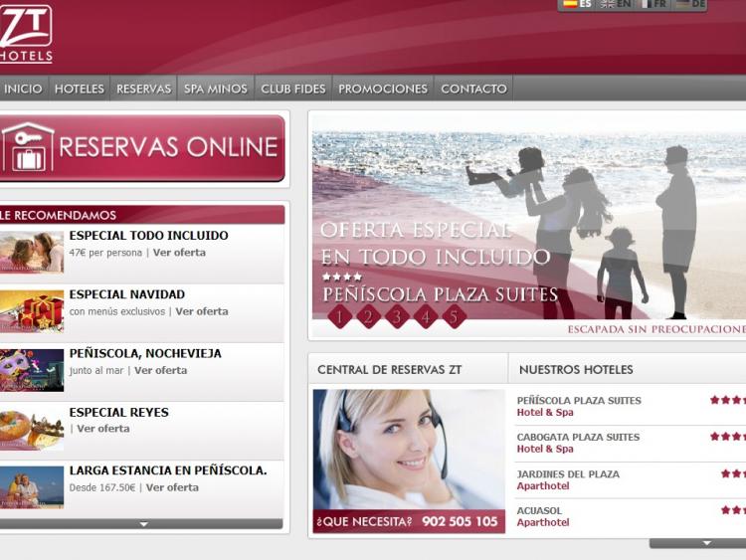Open the Hoteles menu item

pos(80,89)
